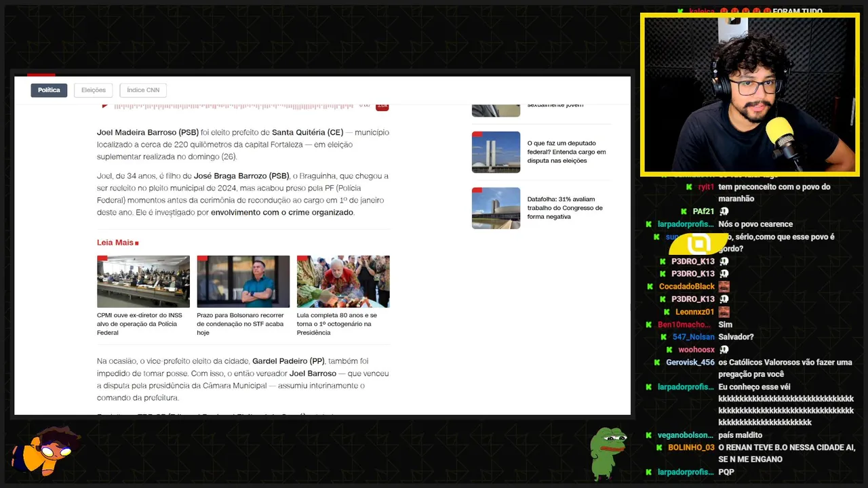Click the Kick badge beside Ben10macho
Screen dimensions: 868x488
pyautogui.click(x=650, y=325)
